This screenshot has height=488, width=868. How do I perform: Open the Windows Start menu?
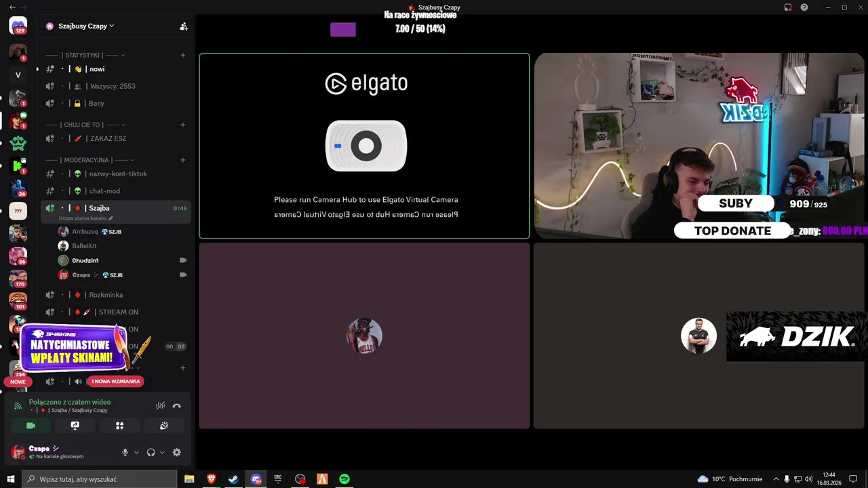point(10,479)
